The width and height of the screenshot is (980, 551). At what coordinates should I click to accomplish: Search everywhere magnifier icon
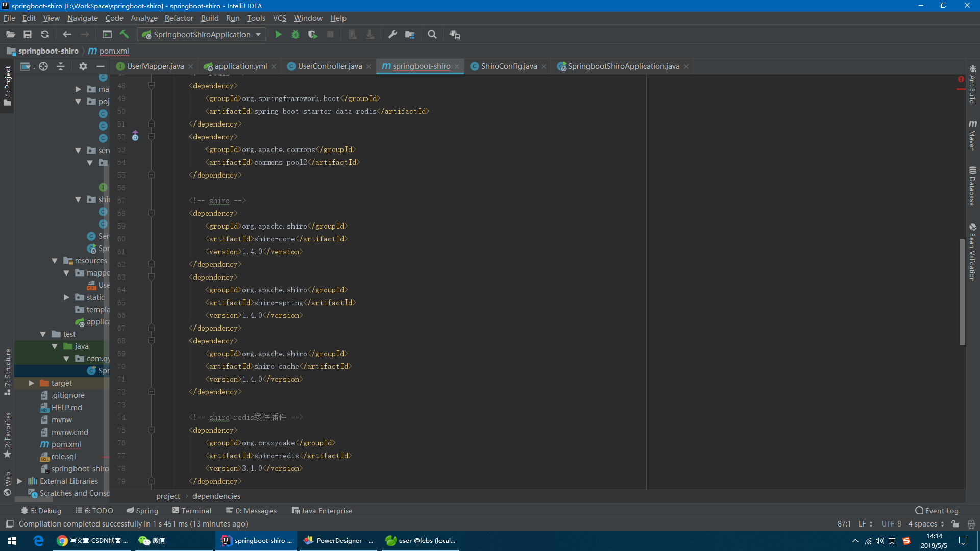(x=432, y=35)
